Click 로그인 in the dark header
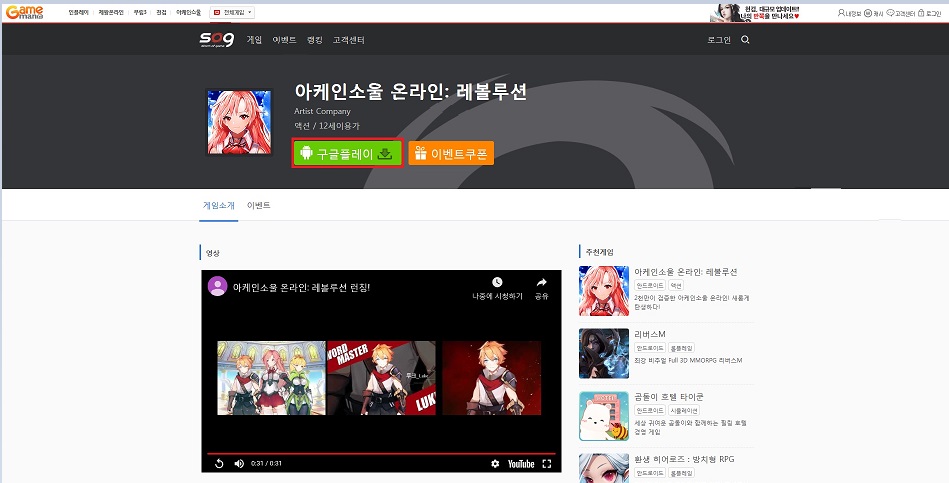949x483 pixels. click(x=719, y=40)
